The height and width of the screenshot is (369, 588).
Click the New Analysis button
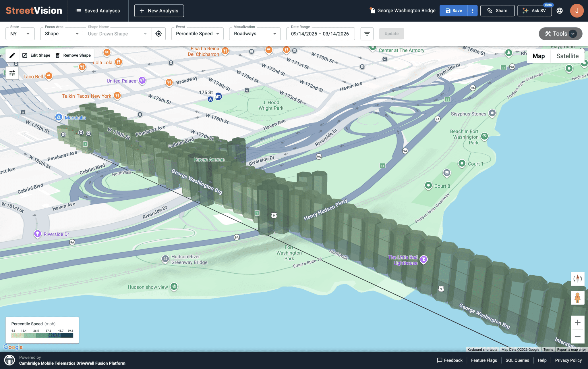tap(159, 11)
